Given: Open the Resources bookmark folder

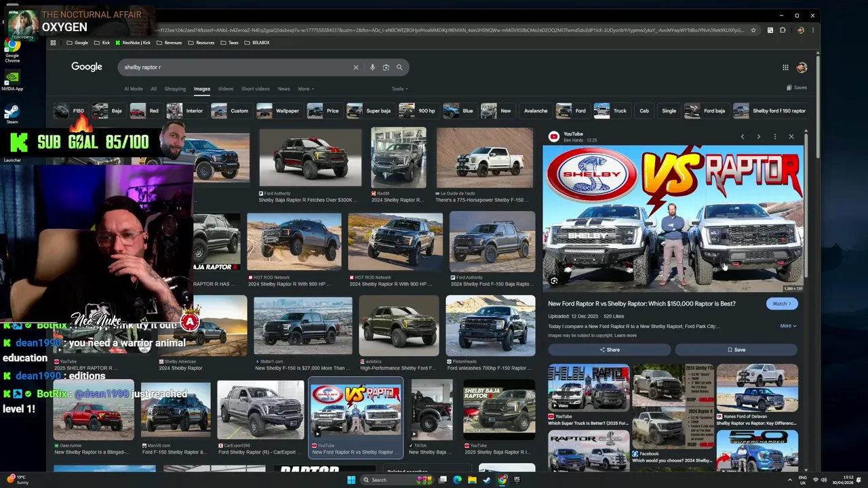Looking at the screenshot, I should (x=201, y=43).
